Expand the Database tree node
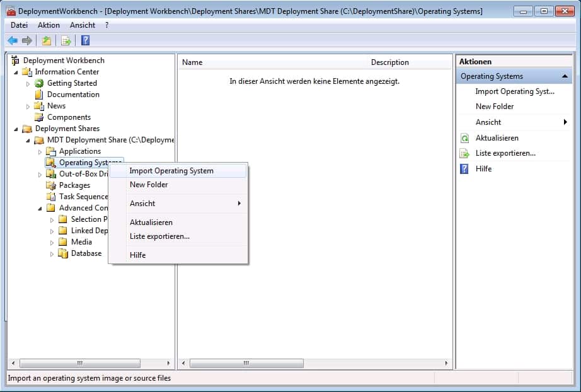Viewport: 581px width, 392px height. pos(52,254)
